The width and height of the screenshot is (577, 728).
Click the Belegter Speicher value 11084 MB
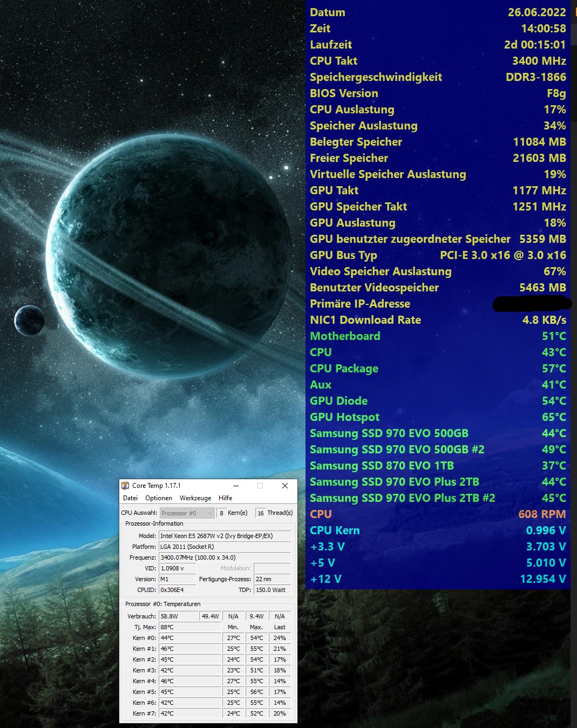coord(539,142)
